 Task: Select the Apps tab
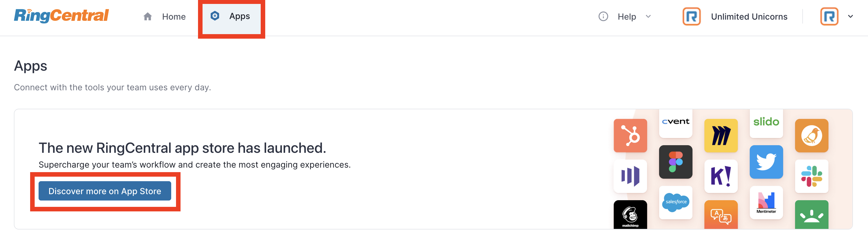click(x=231, y=16)
